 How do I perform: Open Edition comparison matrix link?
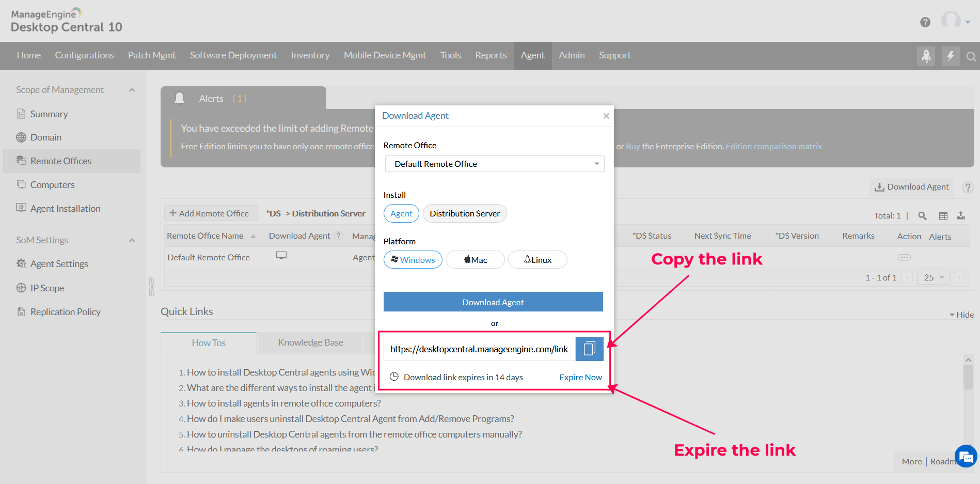click(x=774, y=147)
